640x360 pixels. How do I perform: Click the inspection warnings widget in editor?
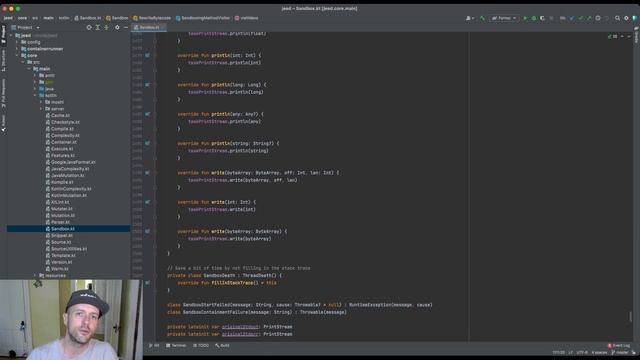pyautogui.click(x=614, y=36)
